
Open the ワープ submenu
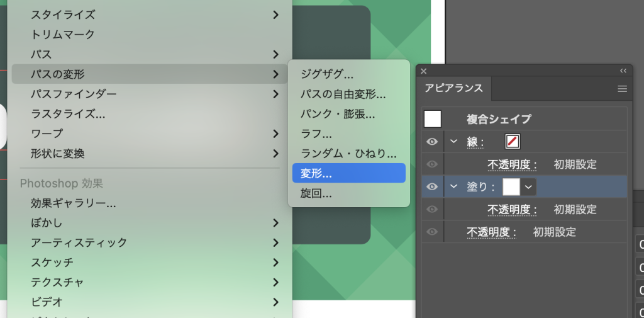click(x=151, y=133)
